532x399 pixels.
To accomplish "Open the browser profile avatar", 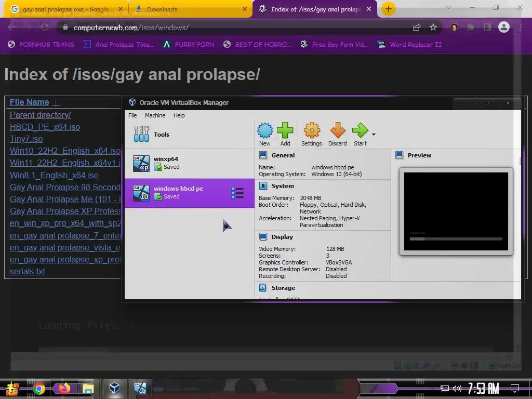I will point(504,27).
